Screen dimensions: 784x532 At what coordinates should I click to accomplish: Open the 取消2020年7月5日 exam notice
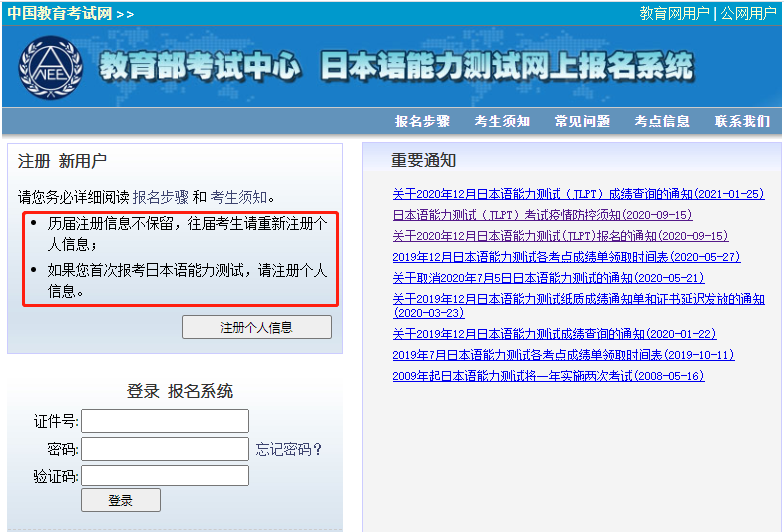(x=547, y=278)
